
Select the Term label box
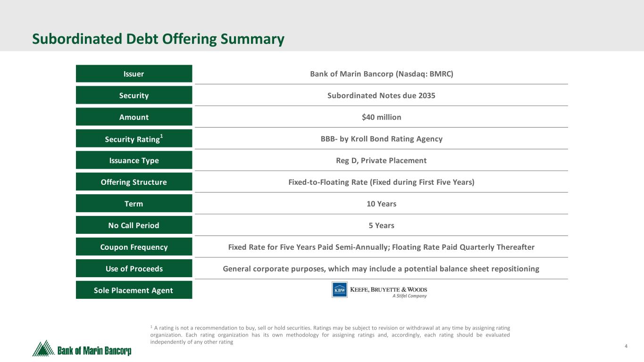[134, 204]
